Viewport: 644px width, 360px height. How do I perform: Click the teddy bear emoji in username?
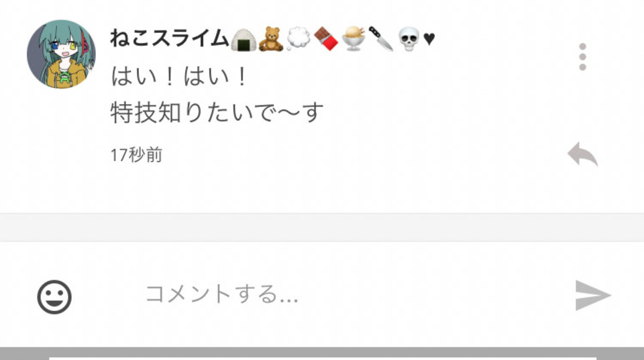pos(271,39)
